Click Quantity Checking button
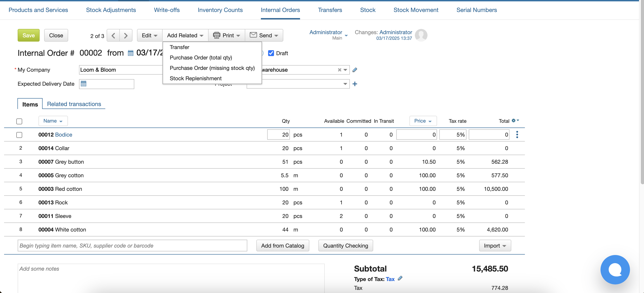Image resolution: width=644 pixels, height=293 pixels. (346, 246)
